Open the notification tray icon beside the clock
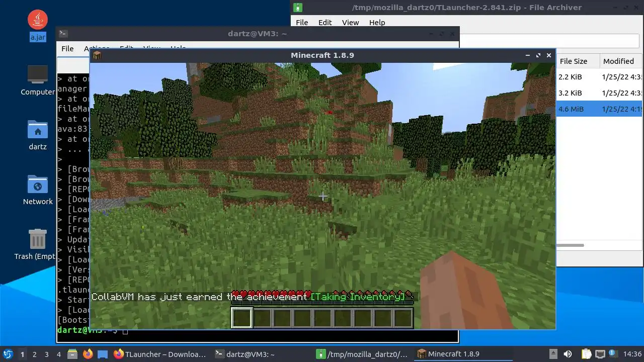 click(613, 354)
